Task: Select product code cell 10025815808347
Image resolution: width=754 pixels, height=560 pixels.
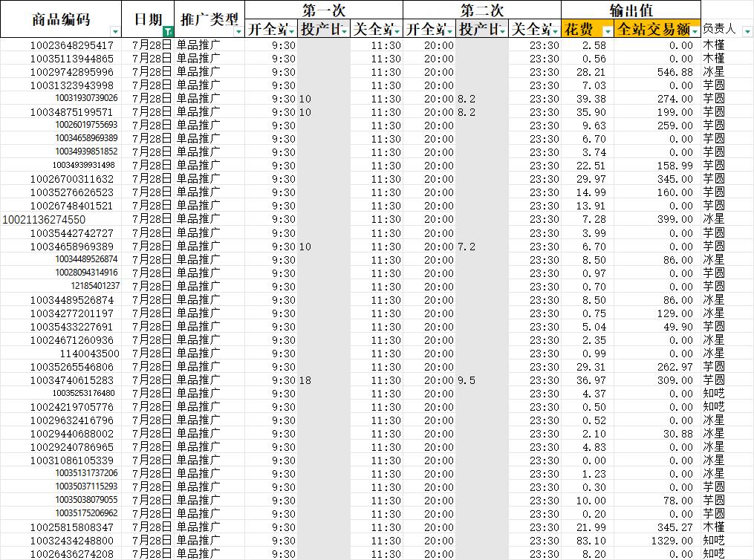Action: pos(61,527)
